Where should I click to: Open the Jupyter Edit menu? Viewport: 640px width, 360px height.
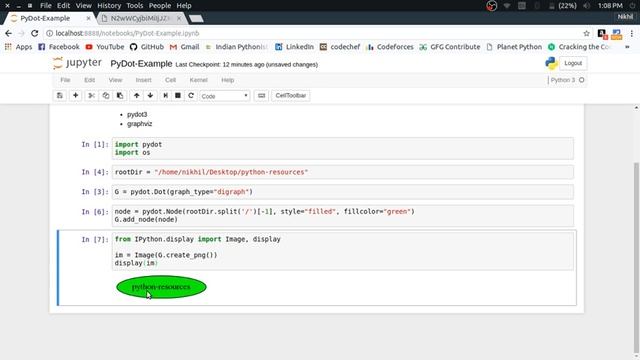coord(89,80)
